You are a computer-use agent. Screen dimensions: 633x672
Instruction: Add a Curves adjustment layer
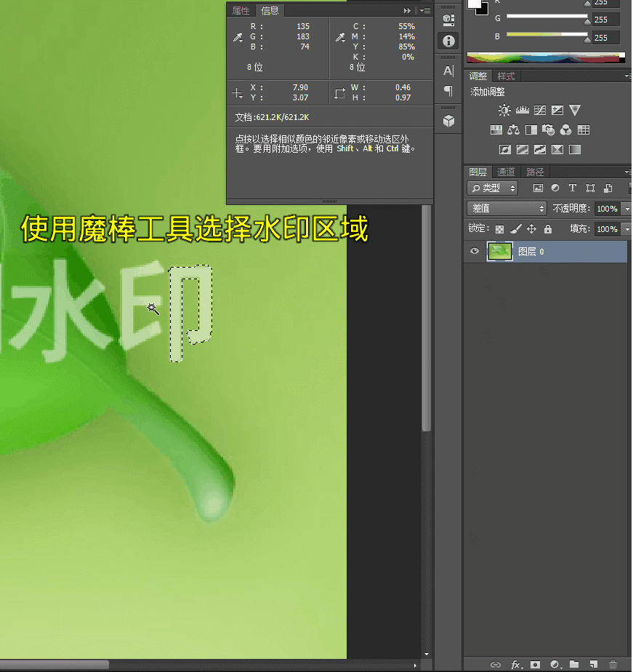click(540, 111)
